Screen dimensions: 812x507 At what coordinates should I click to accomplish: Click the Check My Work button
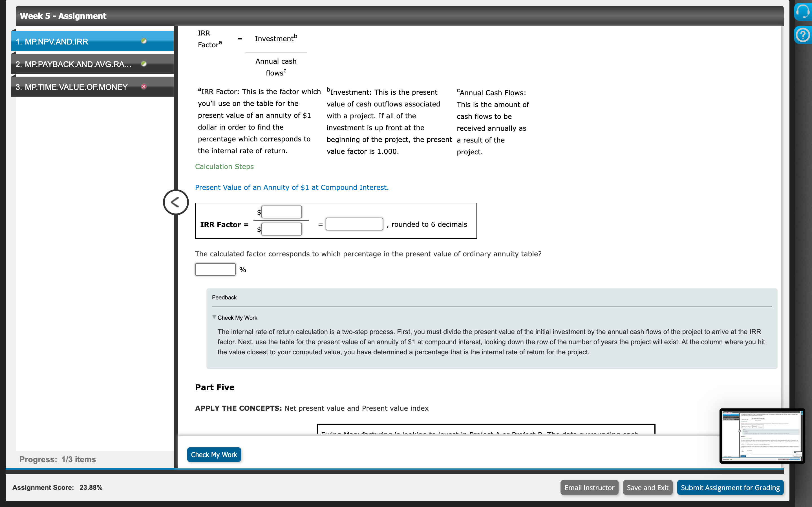coord(214,454)
